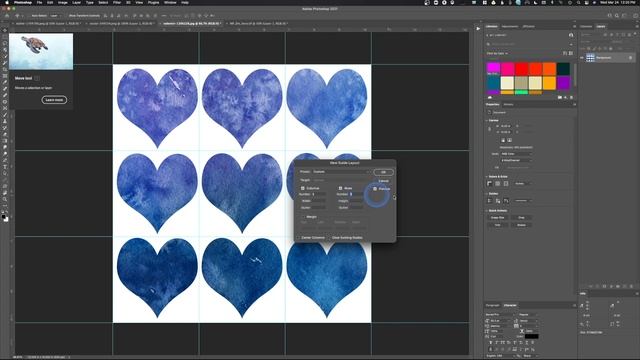The width and height of the screenshot is (640, 360).
Task: Open the font family dropdown in Character panel
Action: pos(500,315)
